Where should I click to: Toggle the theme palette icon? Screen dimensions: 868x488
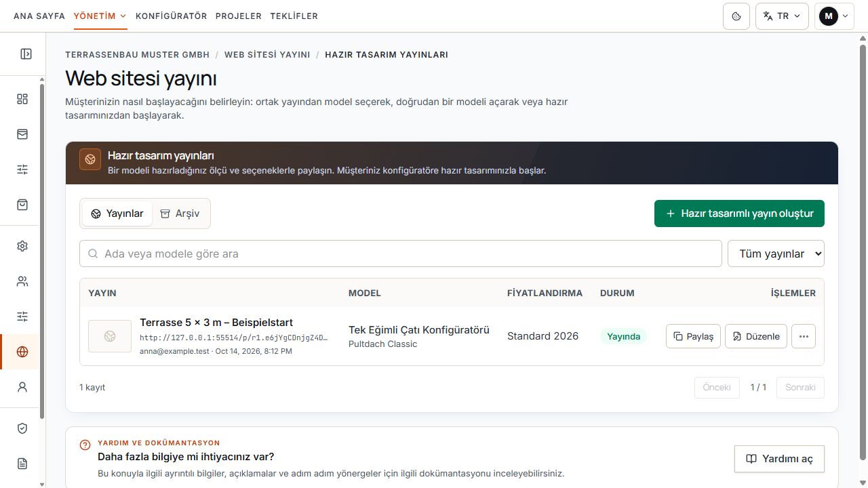[736, 16]
